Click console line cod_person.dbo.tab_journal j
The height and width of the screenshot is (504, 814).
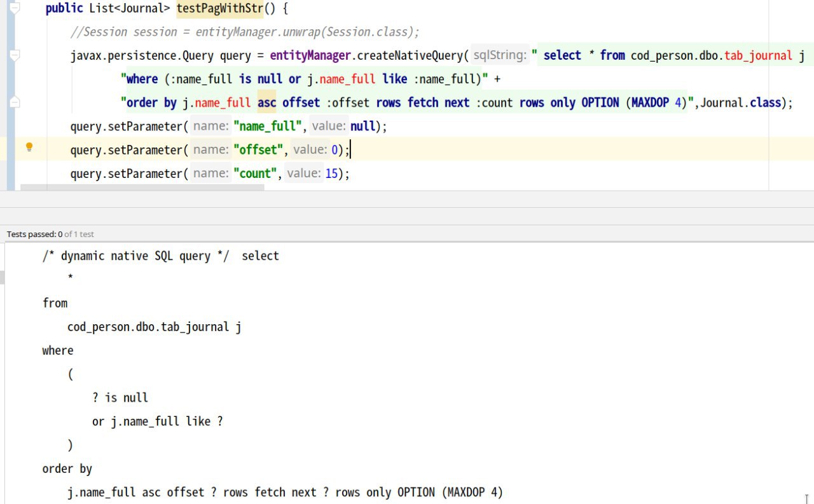click(155, 327)
